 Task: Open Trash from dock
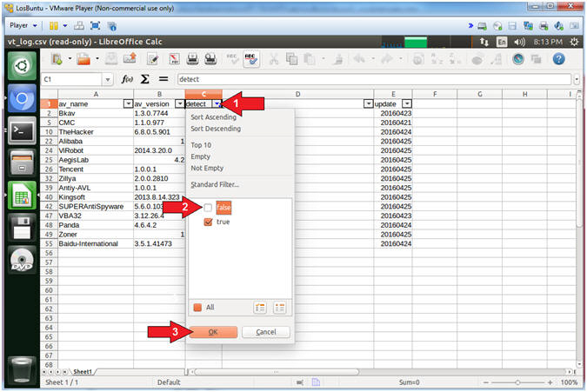pos(22,369)
